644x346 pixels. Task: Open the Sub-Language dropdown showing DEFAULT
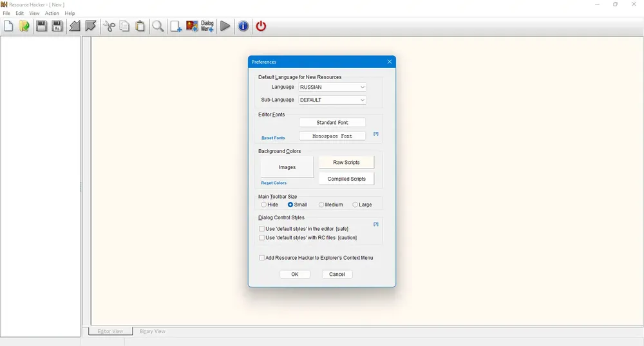pos(332,100)
